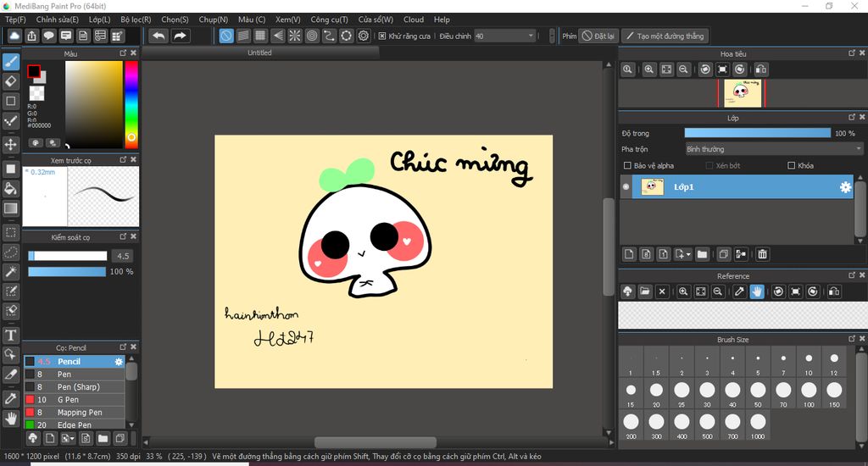The width and height of the screenshot is (868, 466).
Task: Click the rainbow hue bar
Action: tap(131, 104)
